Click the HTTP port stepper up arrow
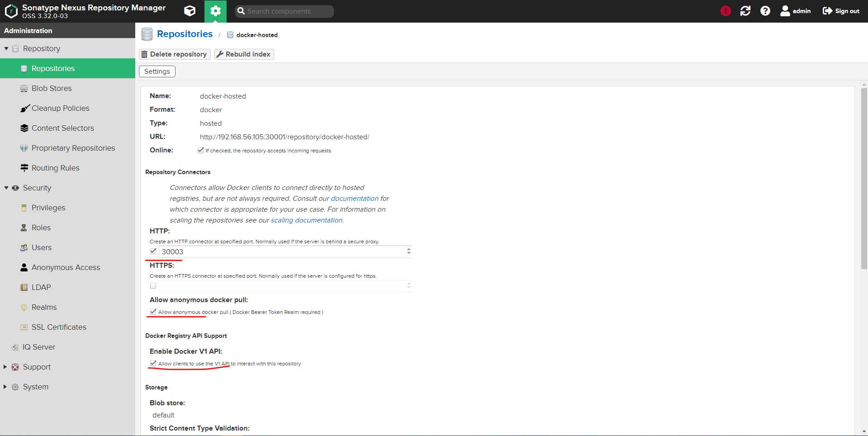Image resolution: width=868 pixels, height=436 pixels. pyautogui.click(x=409, y=249)
